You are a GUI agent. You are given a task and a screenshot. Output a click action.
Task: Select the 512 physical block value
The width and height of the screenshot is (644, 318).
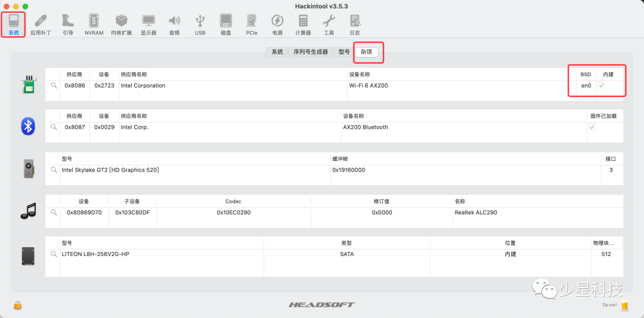coord(606,254)
